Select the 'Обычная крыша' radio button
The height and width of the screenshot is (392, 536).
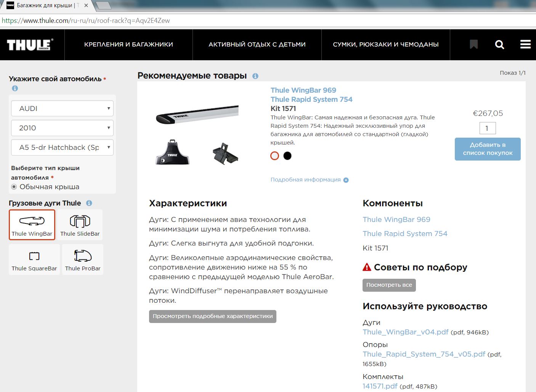click(x=14, y=187)
